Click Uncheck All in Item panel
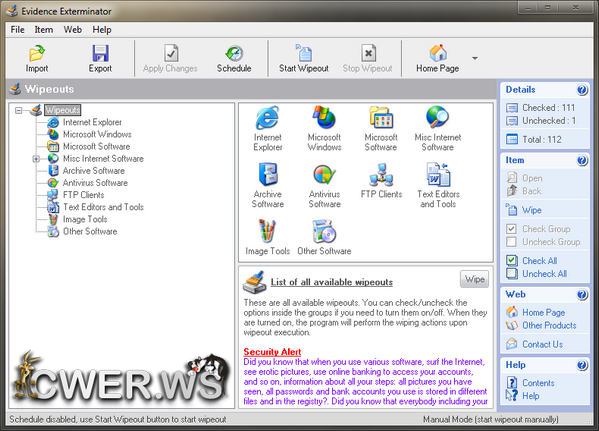The width and height of the screenshot is (599, 431). [536, 274]
